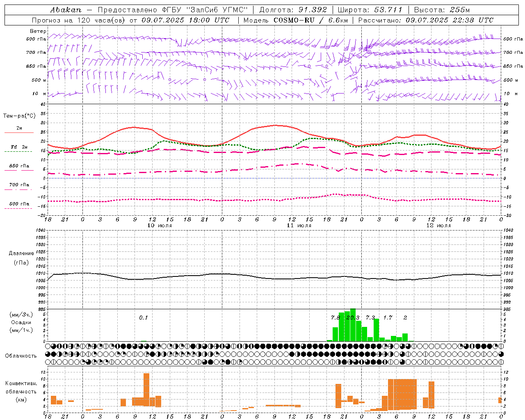This screenshot has height=420, width=525.
Task: Click the "(мм/3ч.)" unit label
Action: (21, 315)
